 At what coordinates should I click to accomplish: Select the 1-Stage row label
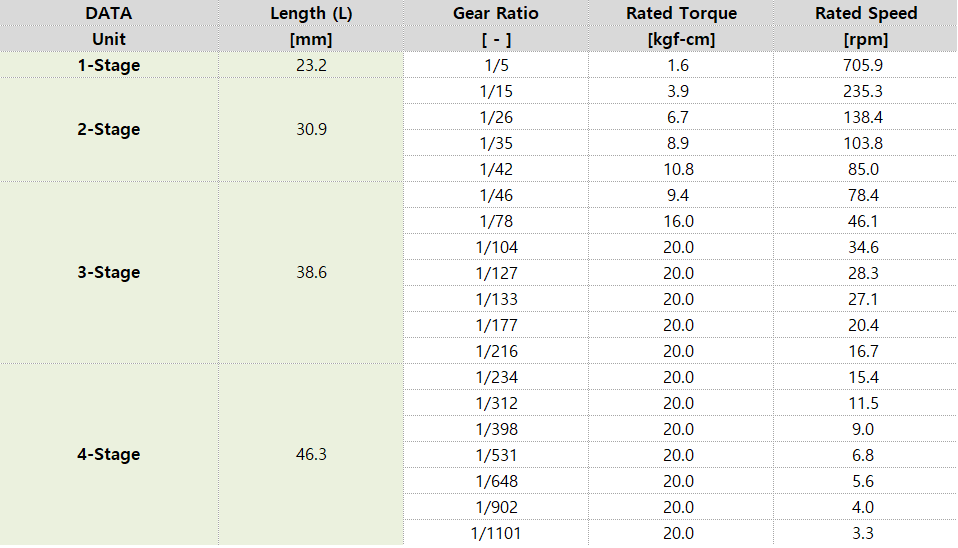click(x=109, y=65)
